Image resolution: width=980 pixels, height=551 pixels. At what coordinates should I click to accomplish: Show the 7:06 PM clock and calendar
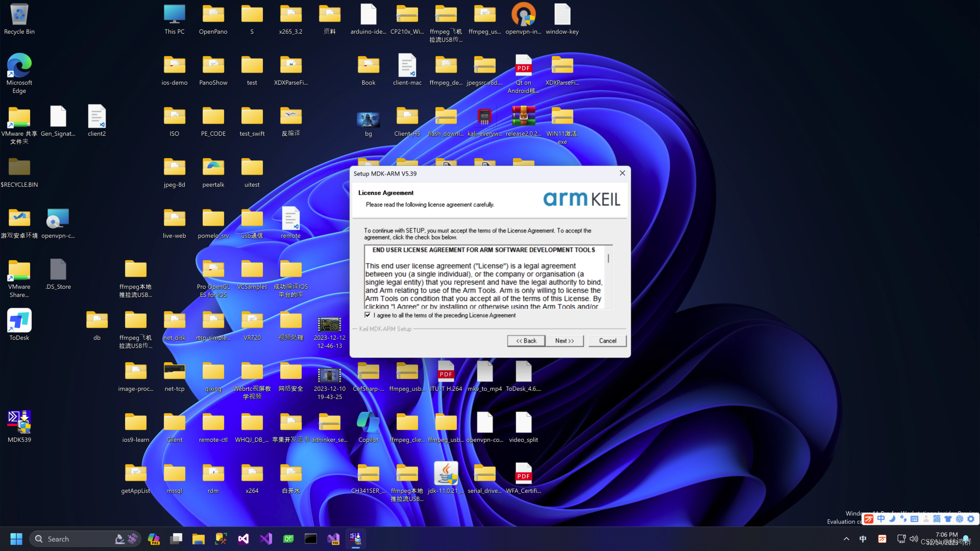tap(946, 539)
